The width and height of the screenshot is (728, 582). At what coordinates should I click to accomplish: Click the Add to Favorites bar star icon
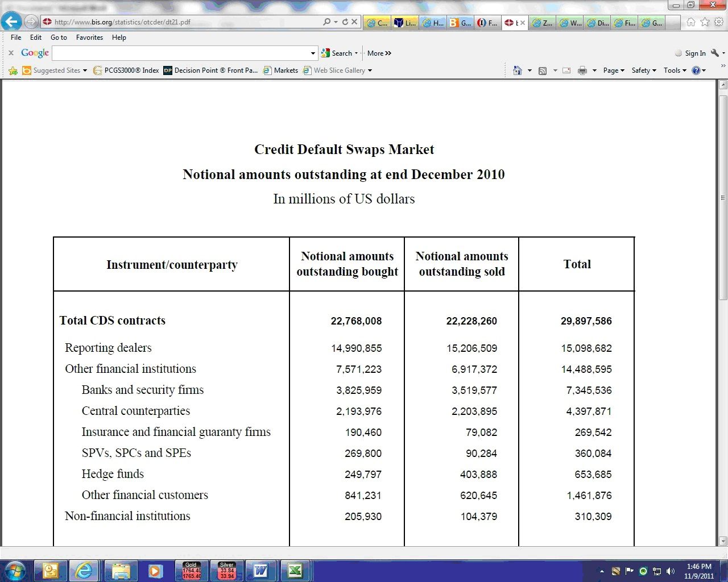(x=13, y=70)
